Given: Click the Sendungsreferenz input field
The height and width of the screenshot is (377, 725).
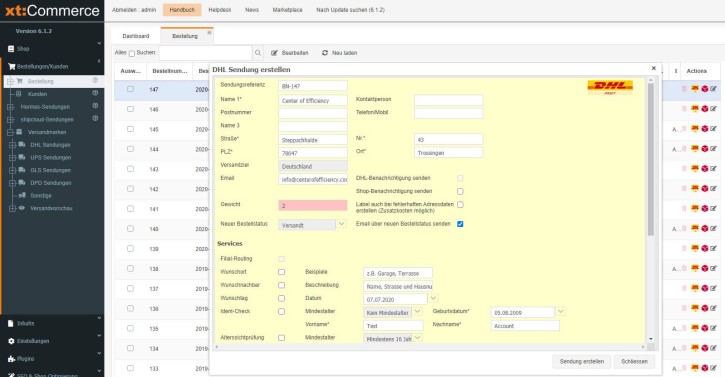Looking at the screenshot, I should coord(313,86).
